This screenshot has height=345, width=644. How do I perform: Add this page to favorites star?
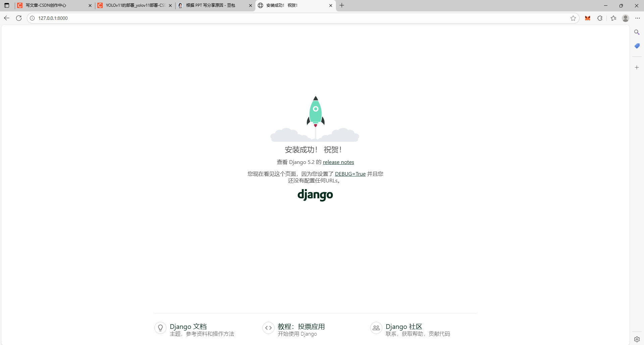(573, 18)
